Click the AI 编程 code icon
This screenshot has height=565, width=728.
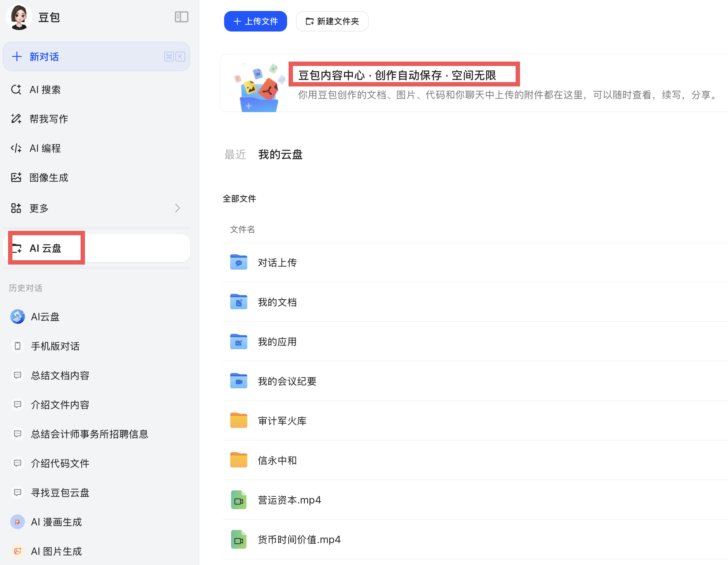(x=16, y=148)
